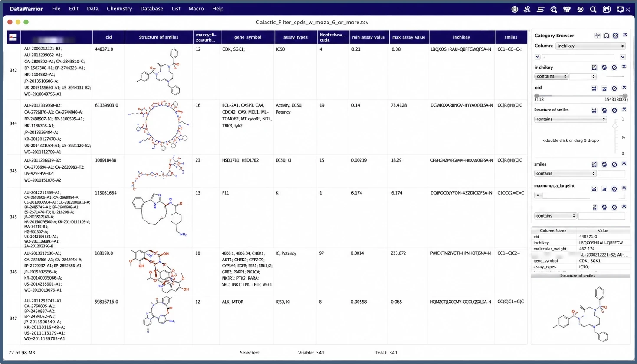Click the grid icon at the table's top-left corner
The width and height of the screenshot is (637, 364).
tap(13, 37)
